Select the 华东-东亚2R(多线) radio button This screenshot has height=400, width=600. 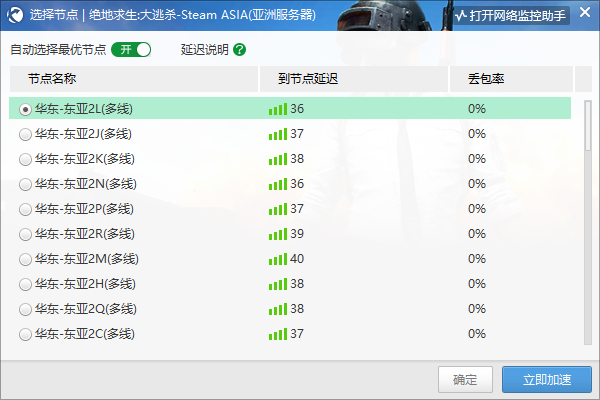point(26,234)
